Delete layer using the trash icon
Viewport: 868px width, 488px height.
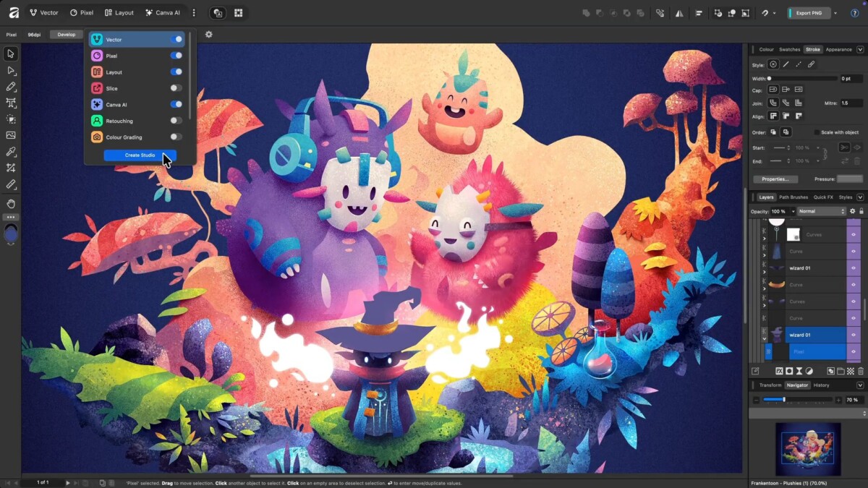pyautogui.click(x=861, y=371)
